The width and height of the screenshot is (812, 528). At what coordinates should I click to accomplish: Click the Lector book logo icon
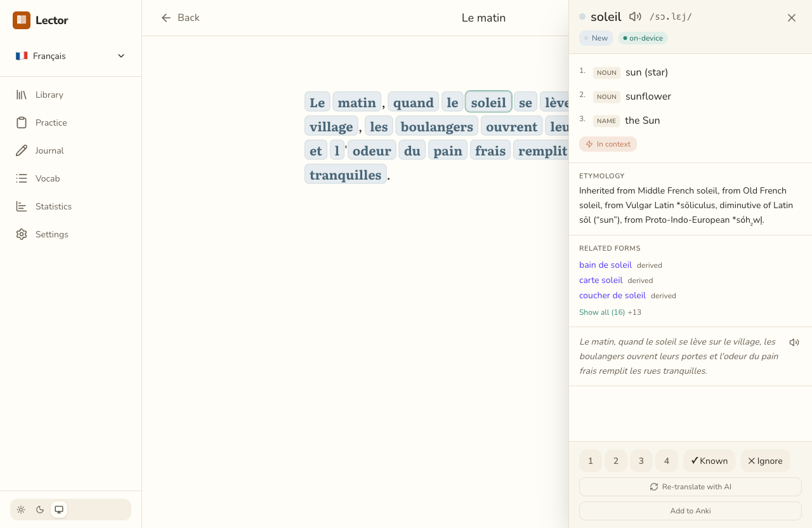pyautogui.click(x=22, y=20)
